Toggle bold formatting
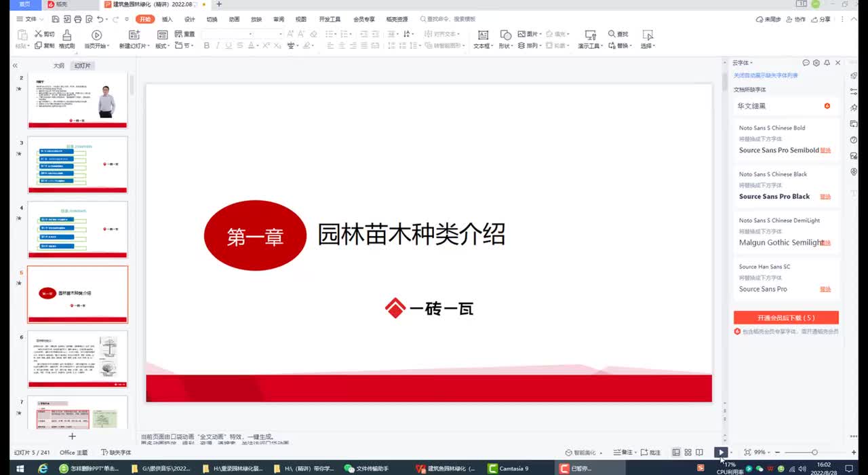 tap(207, 45)
